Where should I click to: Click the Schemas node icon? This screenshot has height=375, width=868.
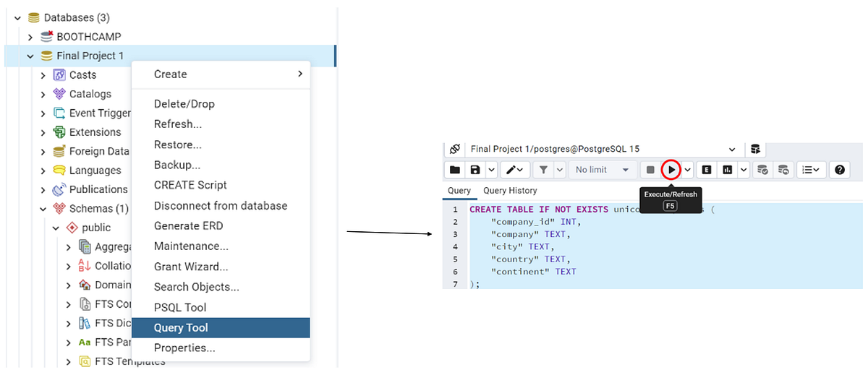(x=60, y=209)
